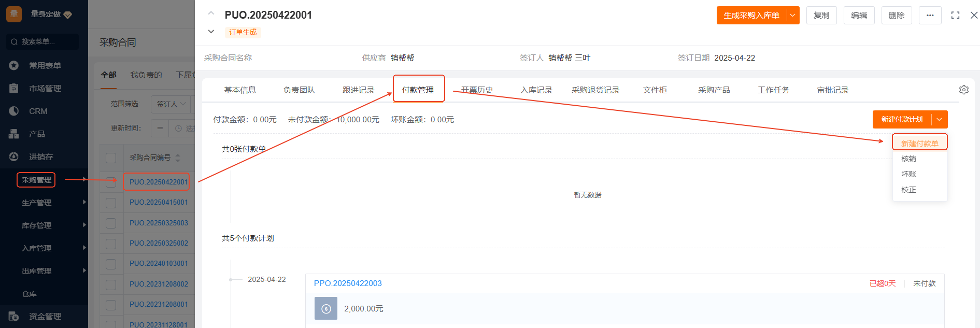The width and height of the screenshot is (980, 328).
Task: Switch to the 开票历史 tab
Action: click(x=477, y=90)
